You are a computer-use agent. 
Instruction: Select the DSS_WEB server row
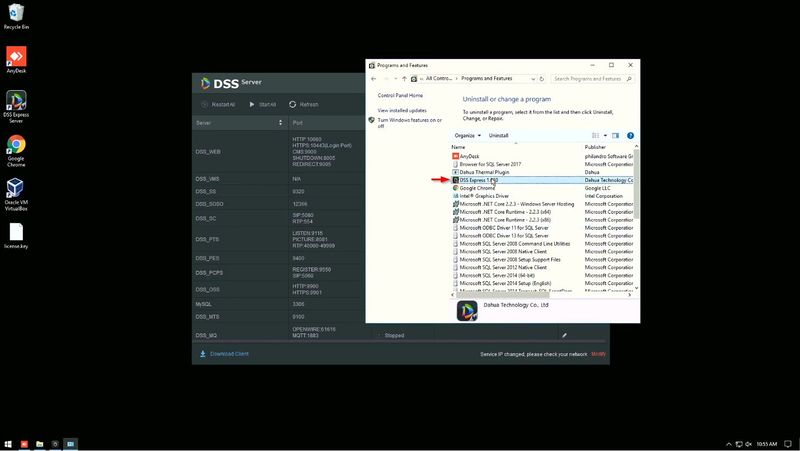[x=279, y=152]
